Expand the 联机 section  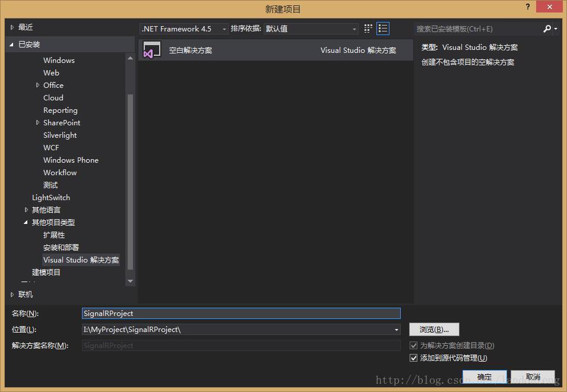[12, 295]
